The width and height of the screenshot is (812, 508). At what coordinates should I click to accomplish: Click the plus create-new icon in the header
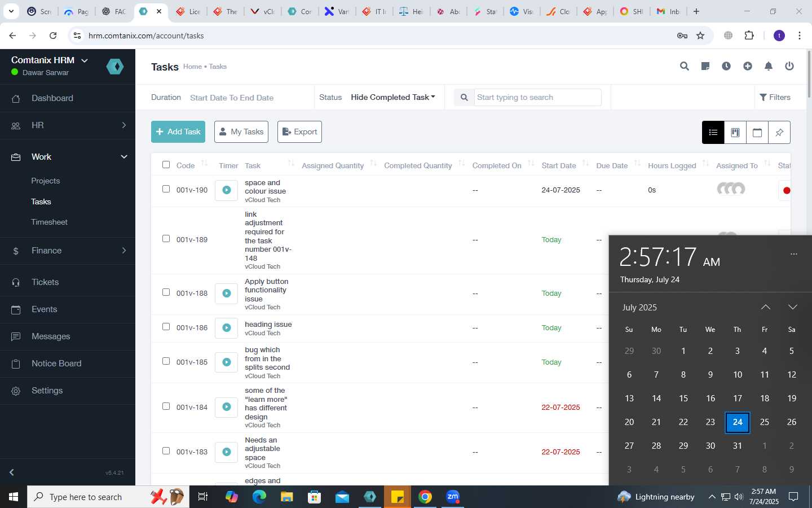click(748, 66)
